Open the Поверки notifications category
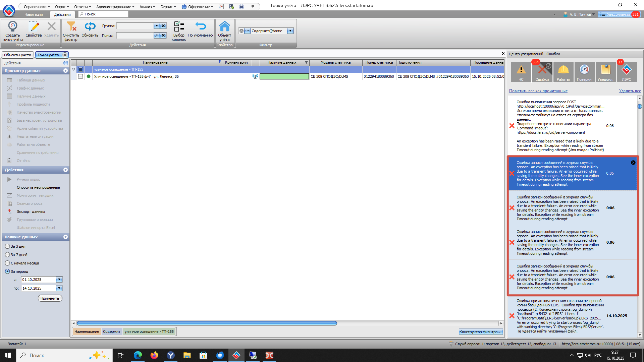644x362 pixels. pos(584,71)
